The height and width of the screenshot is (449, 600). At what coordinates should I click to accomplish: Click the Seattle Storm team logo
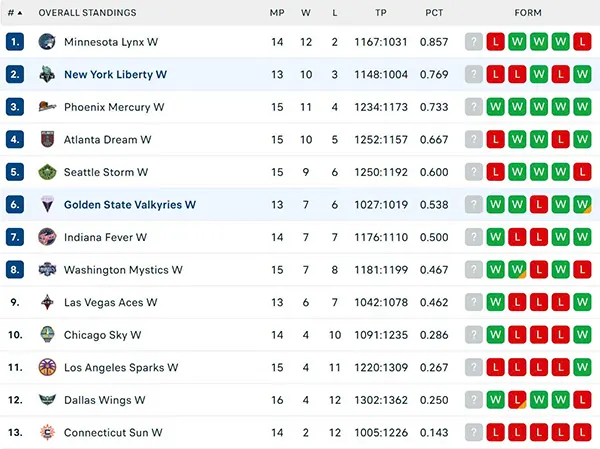pos(47,172)
